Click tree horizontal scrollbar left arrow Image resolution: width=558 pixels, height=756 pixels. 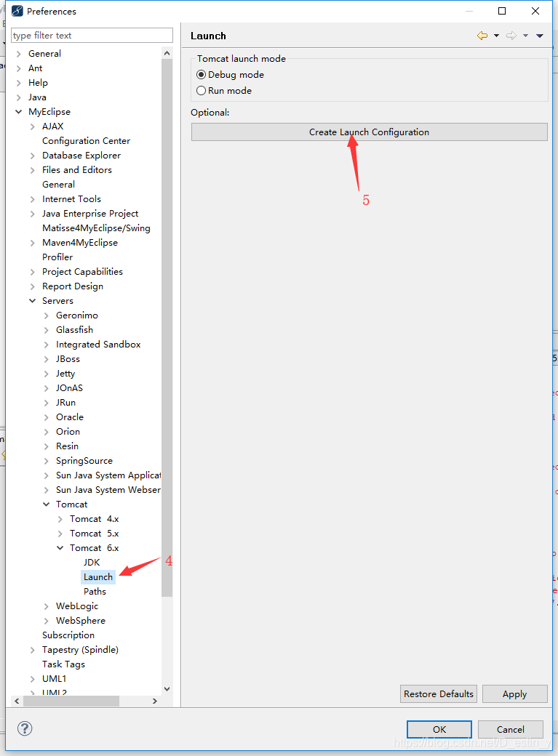[17, 701]
